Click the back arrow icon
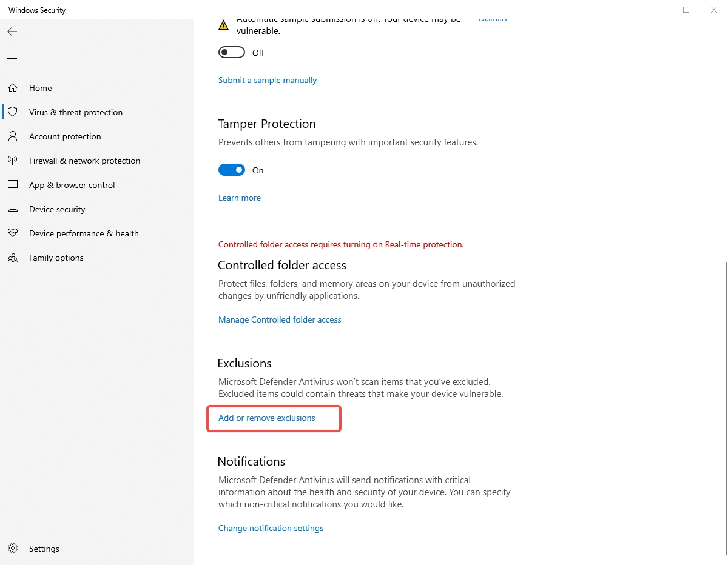728x565 pixels. click(12, 32)
